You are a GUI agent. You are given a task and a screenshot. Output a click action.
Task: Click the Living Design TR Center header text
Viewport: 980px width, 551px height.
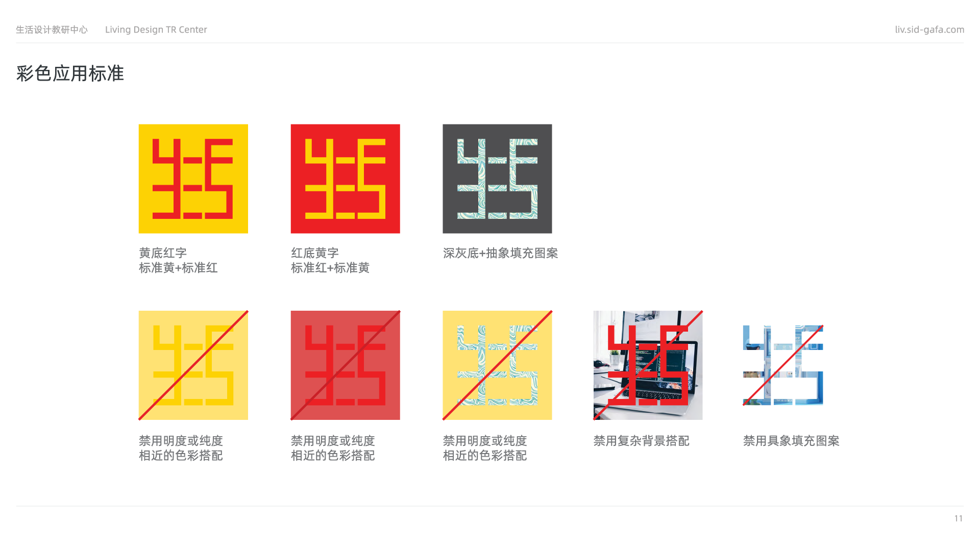(156, 30)
